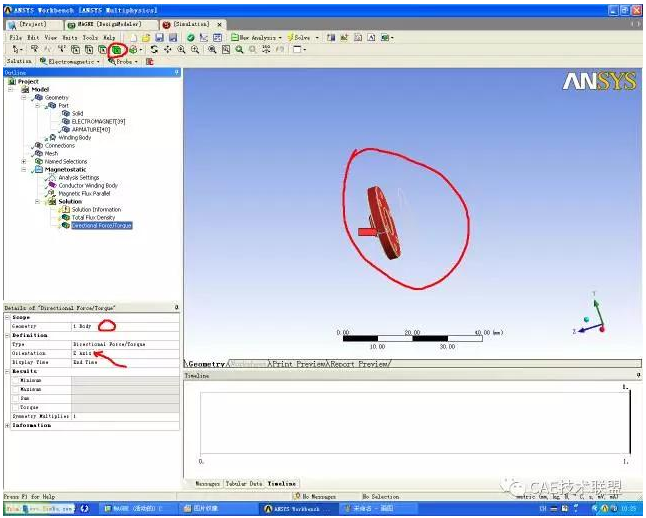Screen dimensions: 646x518
Task: Collapse the Scope section in Details
Action: (x=7, y=317)
